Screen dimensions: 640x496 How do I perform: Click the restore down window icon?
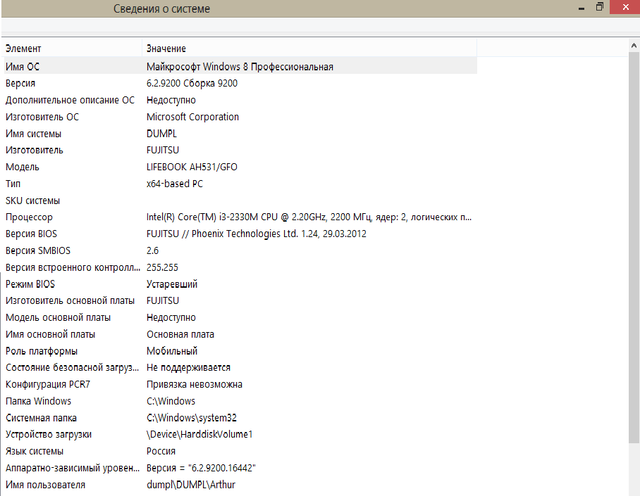click(x=599, y=8)
